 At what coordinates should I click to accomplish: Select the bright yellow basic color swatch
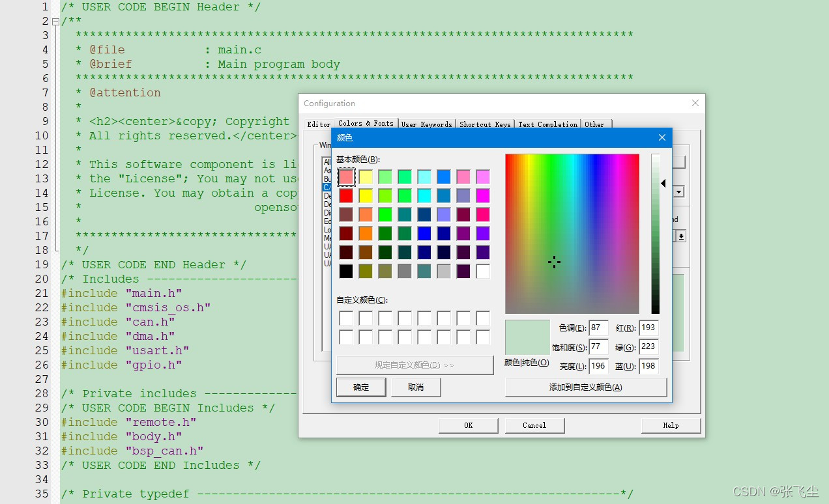point(366,195)
